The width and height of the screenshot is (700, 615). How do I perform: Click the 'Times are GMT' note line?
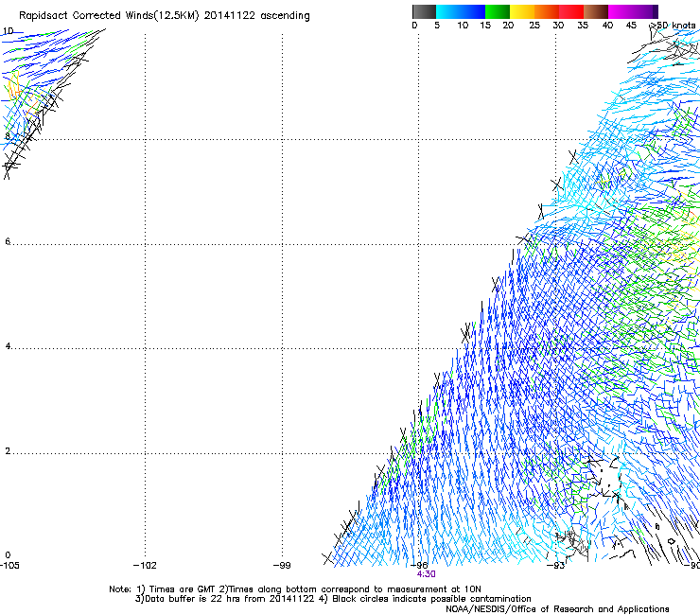click(x=295, y=589)
